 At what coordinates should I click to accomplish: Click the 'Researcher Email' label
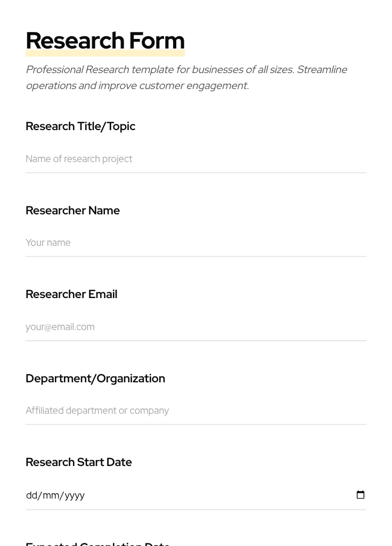tap(71, 294)
